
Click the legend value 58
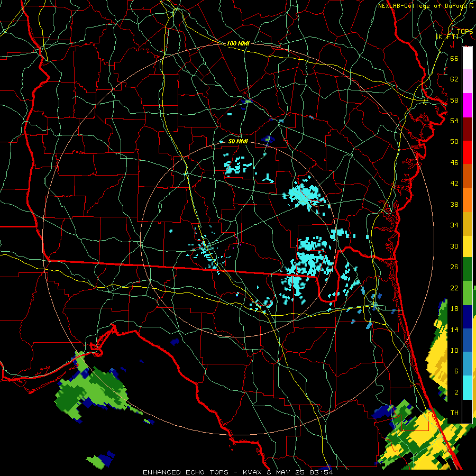(x=454, y=100)
